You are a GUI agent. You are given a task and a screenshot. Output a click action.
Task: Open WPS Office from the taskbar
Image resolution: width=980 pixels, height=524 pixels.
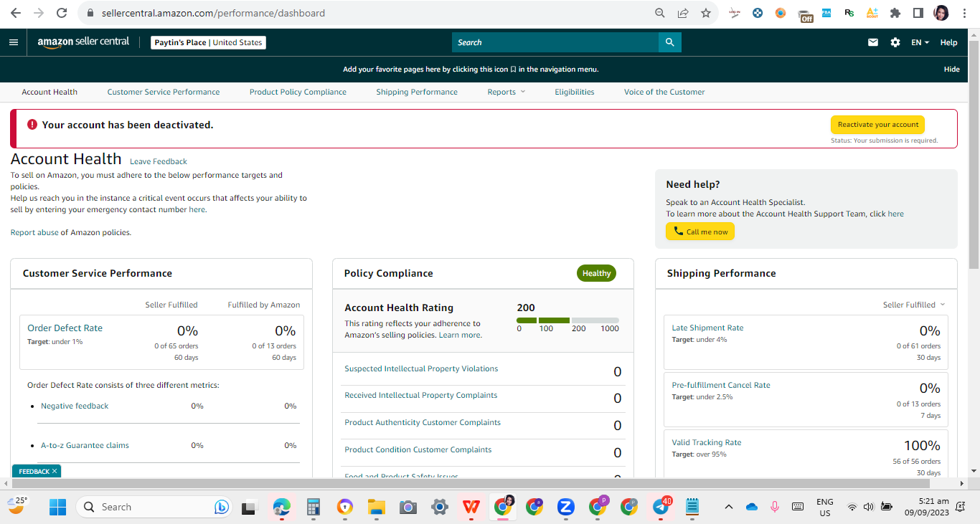tap(471, 507)
